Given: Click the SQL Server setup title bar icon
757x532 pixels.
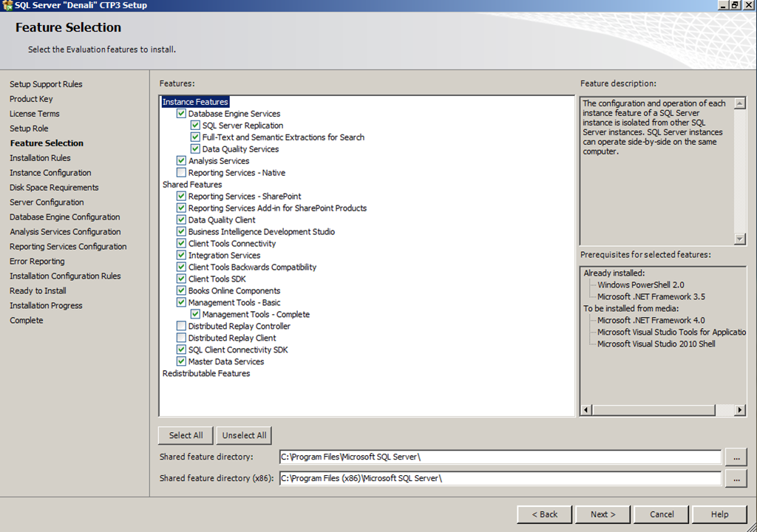Looking at the screenshot, I should (x=7, y=5).
